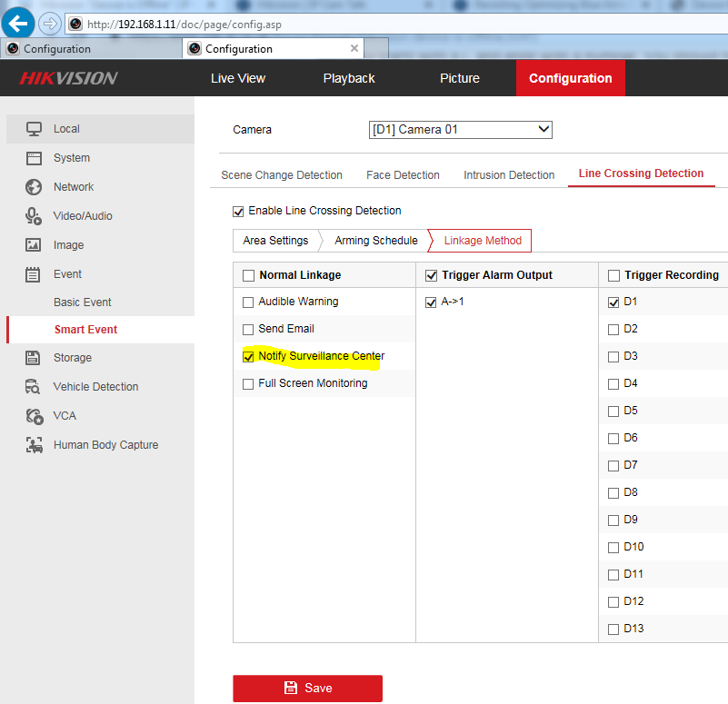The width and height of the screenshot is (728, 704).
Task: Click the Video/Audio microphone icon
Action: click(34, 216)
